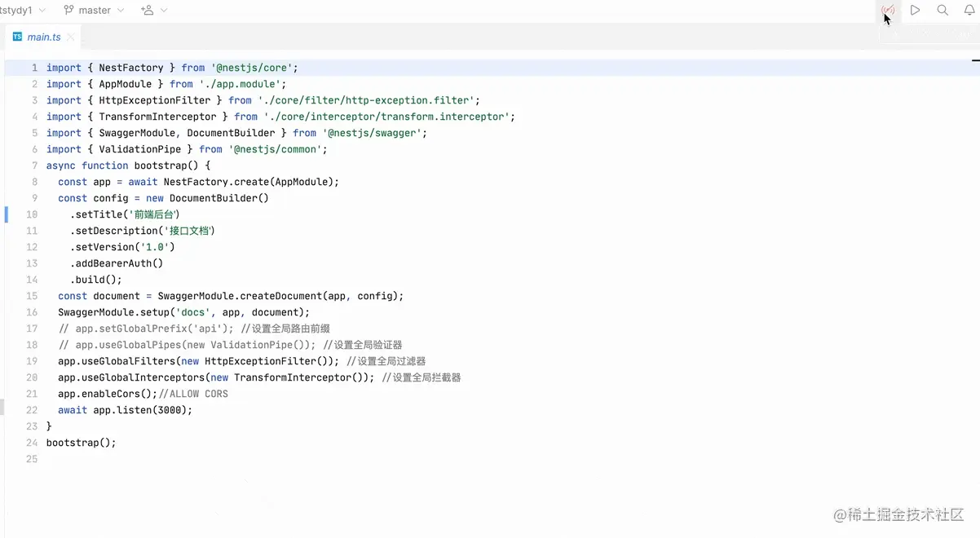Click the git branch icon beside master
The width and height of the screenshot is (980, 538).
(x=68, y=11)
